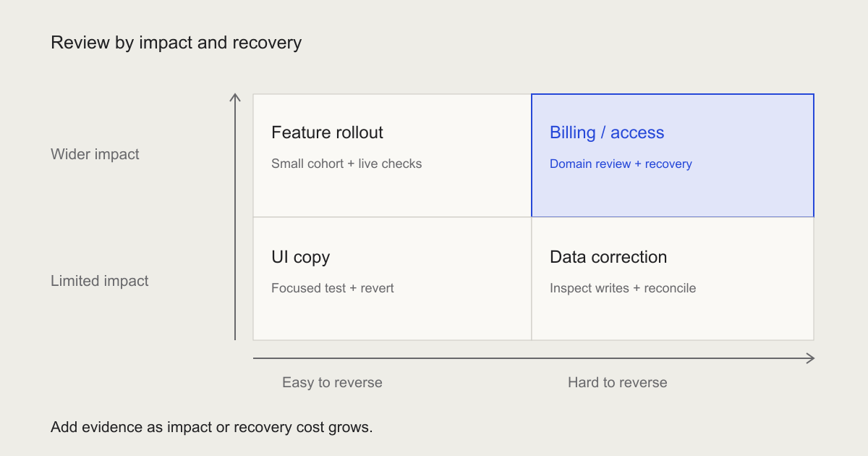Click the 'Wider impact' axis label

[x=95, y=154]
